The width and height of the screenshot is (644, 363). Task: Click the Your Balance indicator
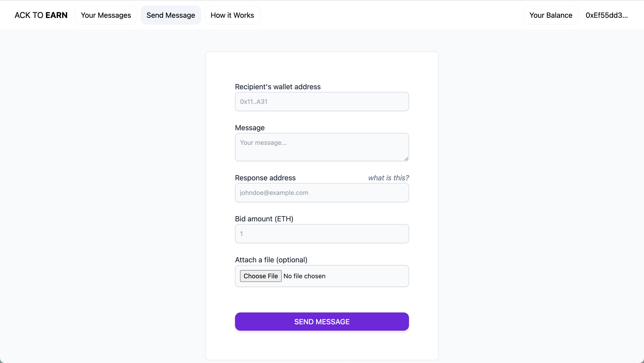tap(551, 15)
